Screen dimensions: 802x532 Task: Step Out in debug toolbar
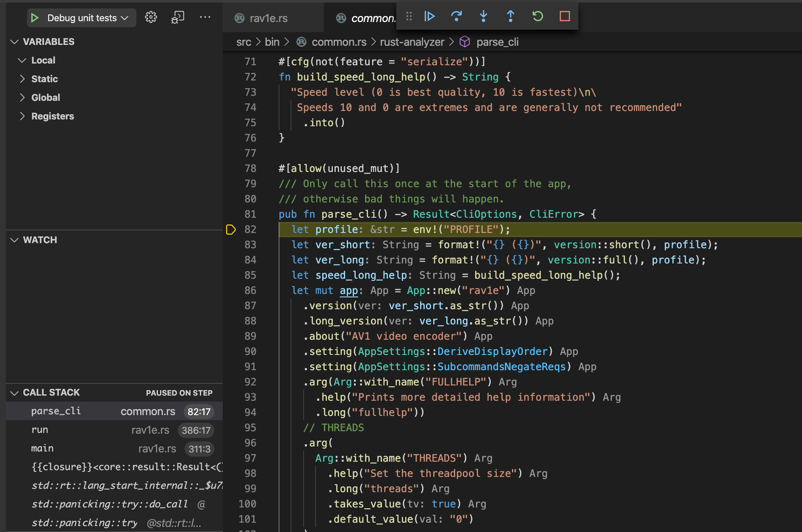(x=511, y=16)
